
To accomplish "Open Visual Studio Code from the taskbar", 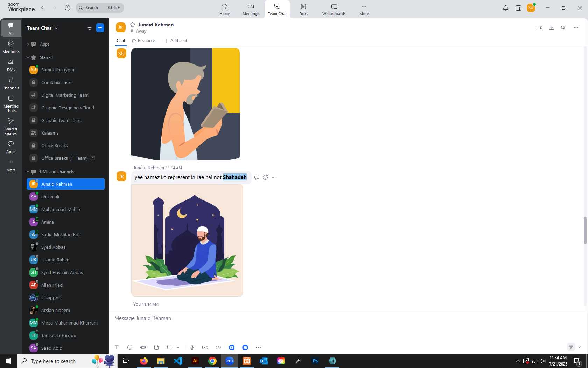I will [x=178, y=361].
